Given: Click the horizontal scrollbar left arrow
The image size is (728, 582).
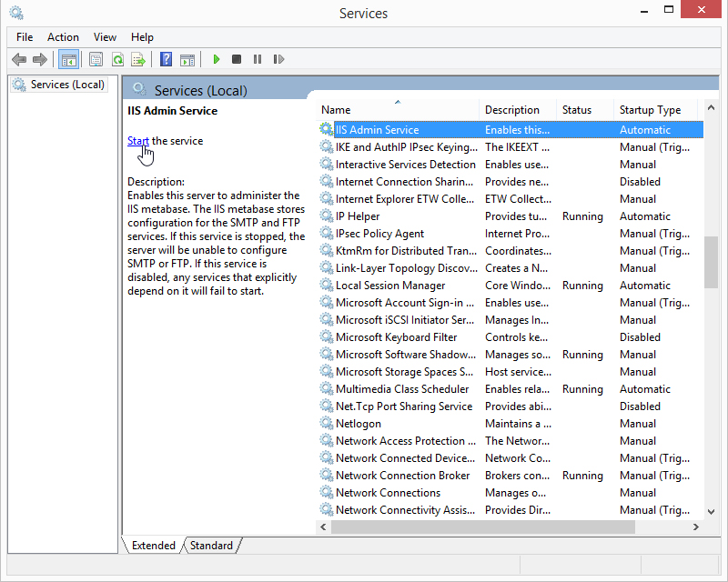Looking at the screenshot, I should click(323, 527).
